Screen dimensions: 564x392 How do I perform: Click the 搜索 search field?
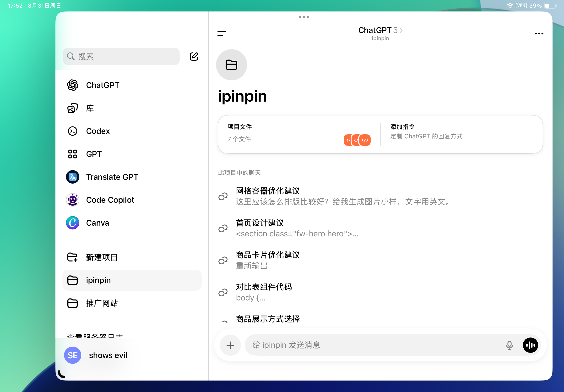(x=121, y=56)
